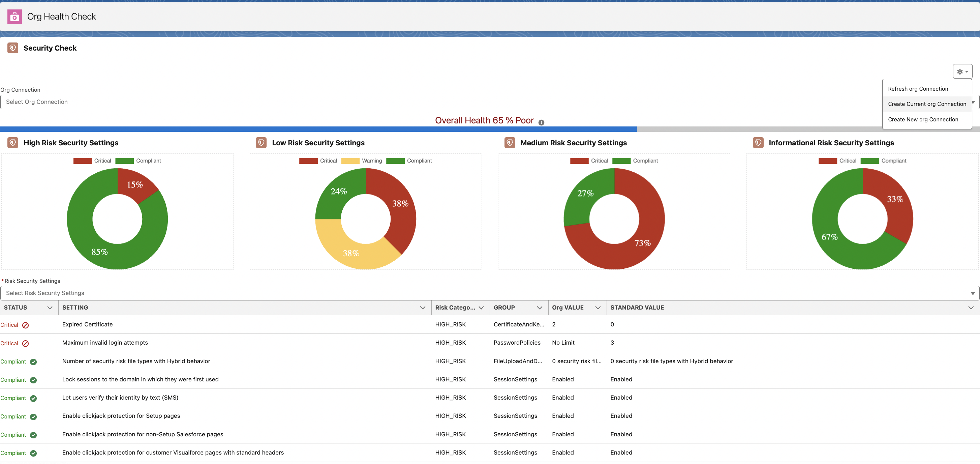980x464 pixels.
Task: Open the STATUS column header chevron menu
Action: point(50,308)
